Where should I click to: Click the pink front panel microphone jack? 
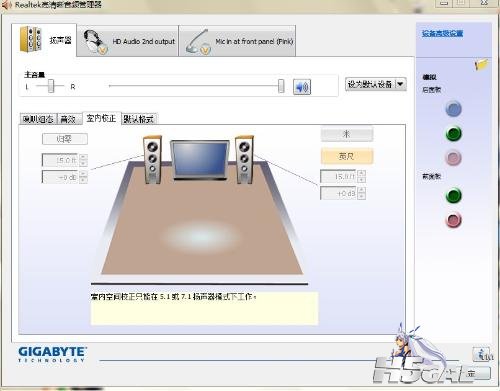coord(453,220)
